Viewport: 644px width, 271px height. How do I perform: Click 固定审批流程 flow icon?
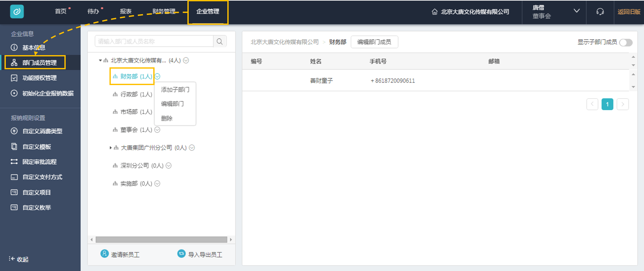pyautogui.click(x=14, y=162)
